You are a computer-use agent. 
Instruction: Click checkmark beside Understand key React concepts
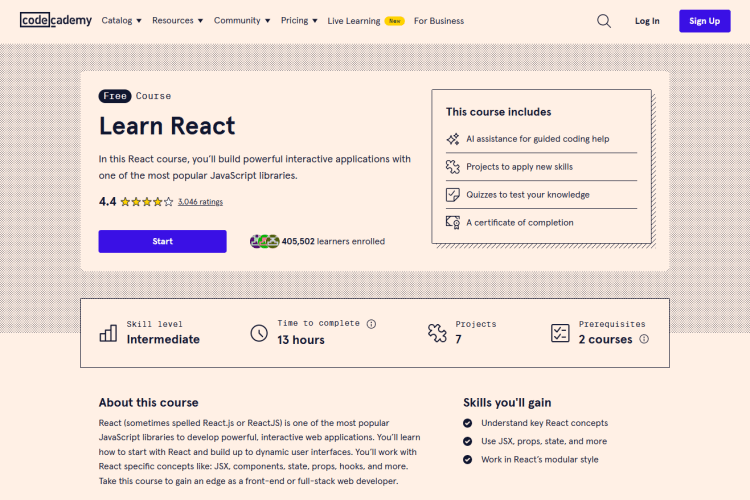click(467, 423)
